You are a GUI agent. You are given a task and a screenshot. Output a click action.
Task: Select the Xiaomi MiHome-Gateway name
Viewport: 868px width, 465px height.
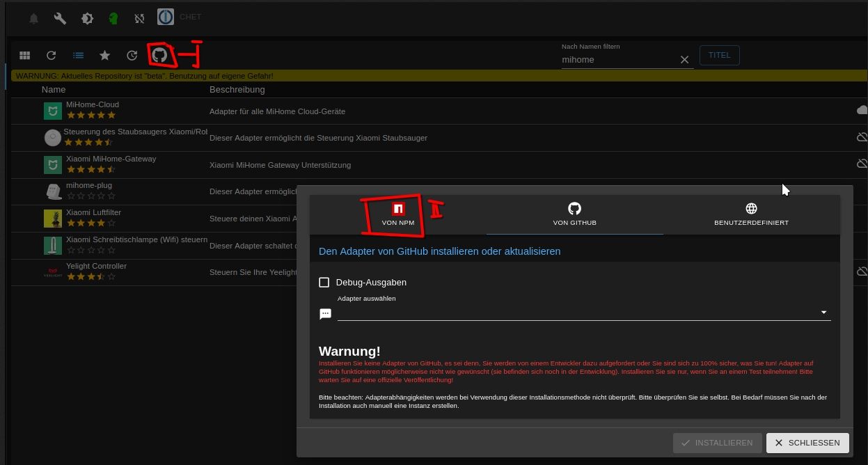point(111,159)
